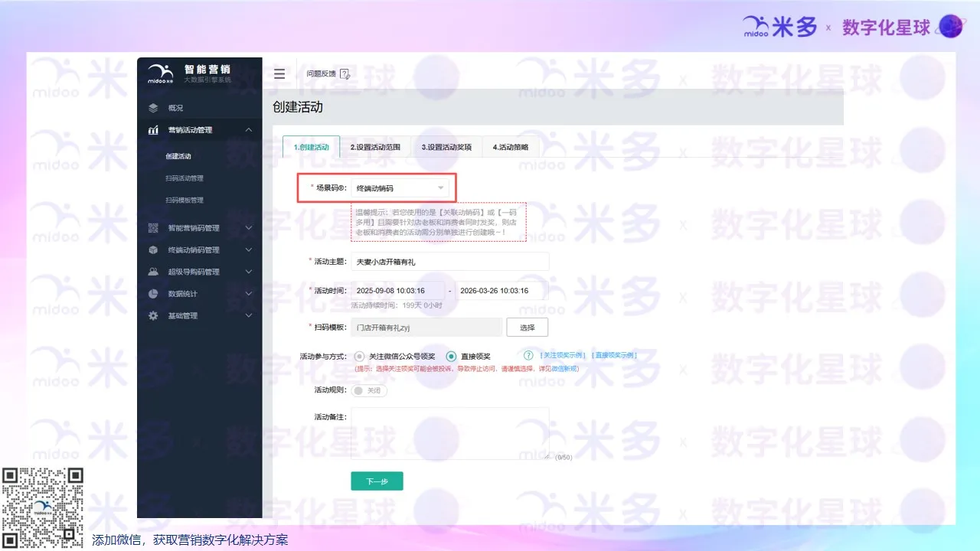Open the 概况 overview panel icon
Image resolution: width=980 pixels, height=551 pixels.
153,107
